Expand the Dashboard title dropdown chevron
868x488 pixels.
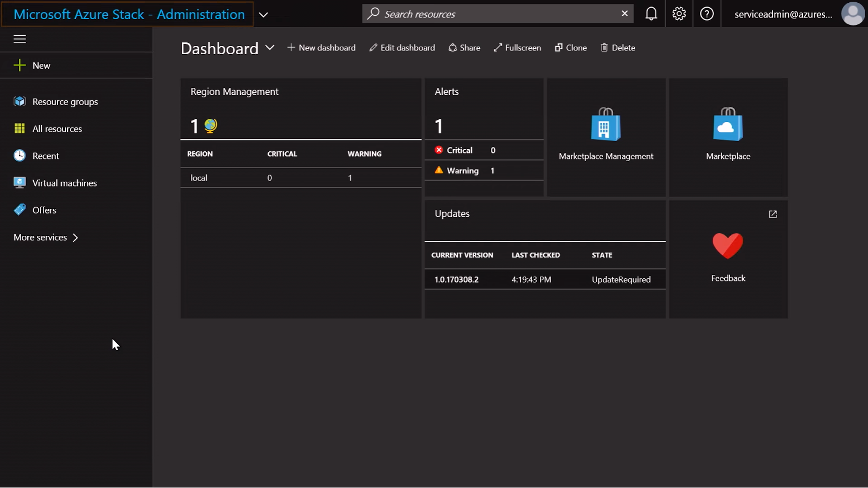click(x=270, y=48)
